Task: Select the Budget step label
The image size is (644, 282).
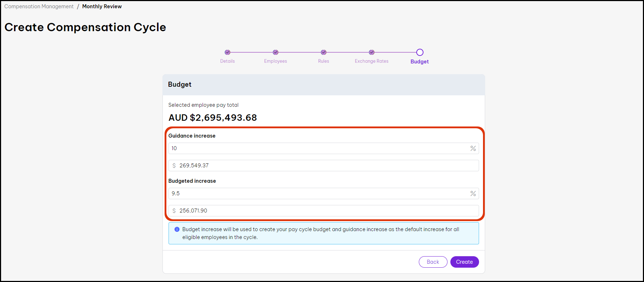Action: 420,62
